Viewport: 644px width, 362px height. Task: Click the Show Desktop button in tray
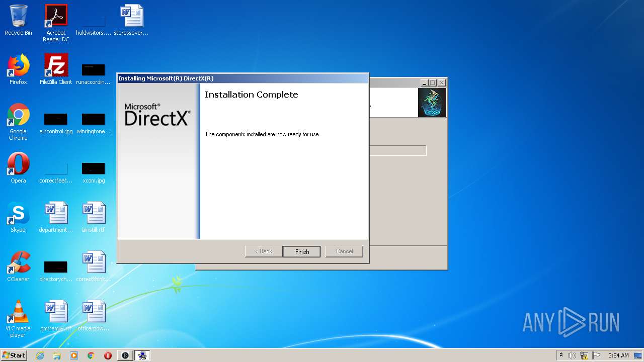tap(638, 355)
